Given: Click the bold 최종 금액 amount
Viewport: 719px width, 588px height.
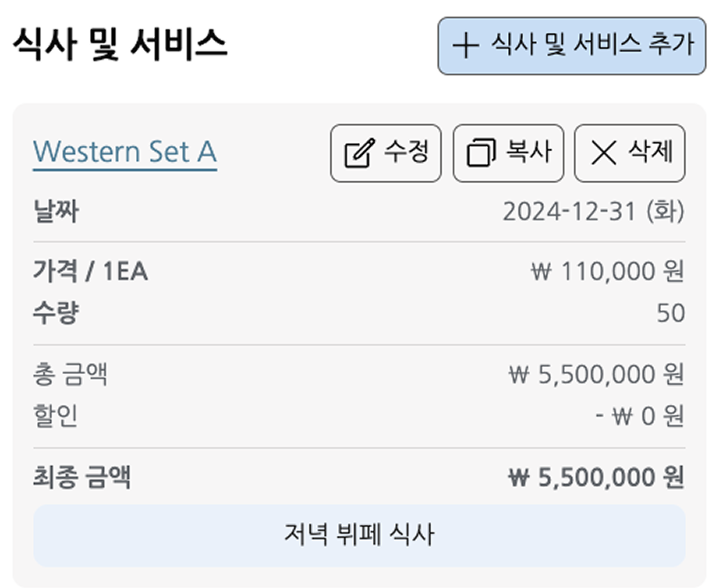Looking at the screenshot, I should coord(596,478).
